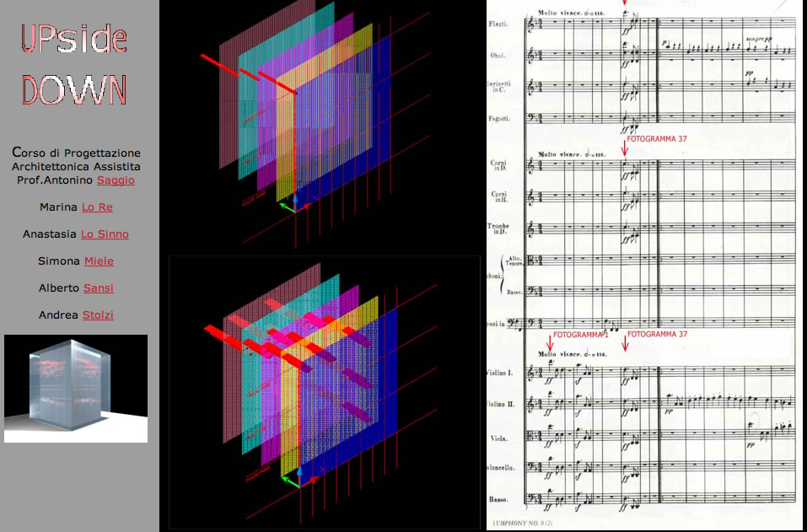Click the thick red bar in the top diagram

(x=221, y=67)
